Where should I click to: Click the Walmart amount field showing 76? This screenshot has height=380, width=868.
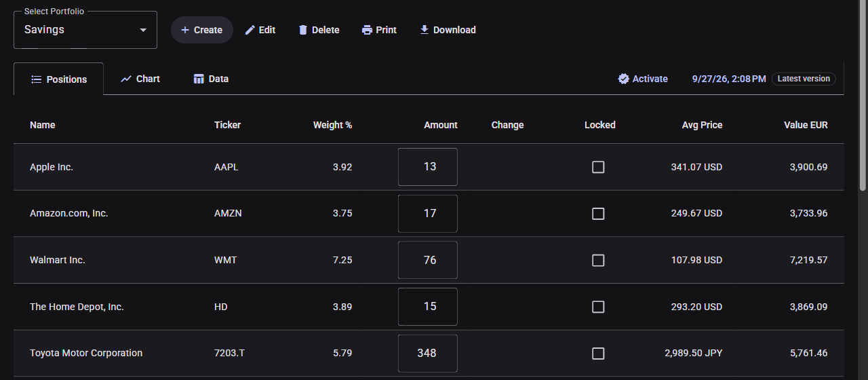coord(428,260)
